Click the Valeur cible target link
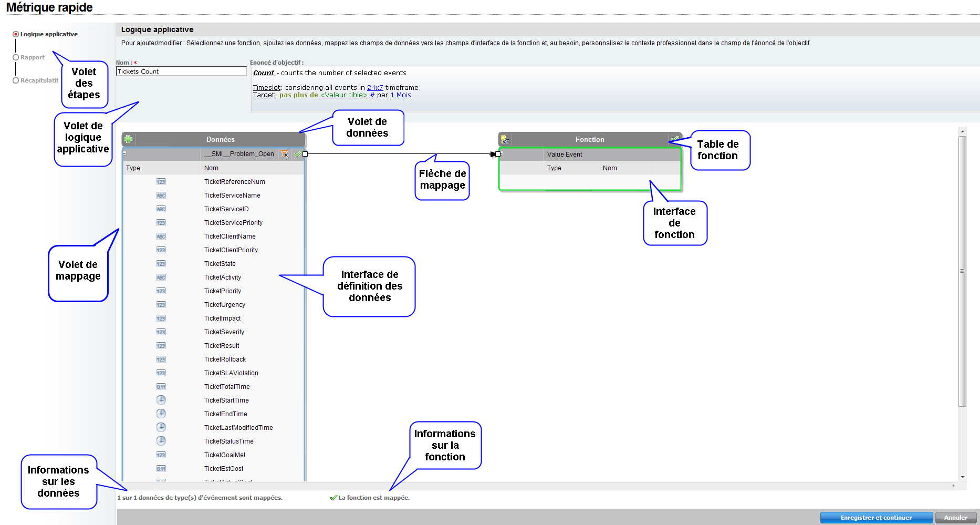Viewport: 980px width, 525px height. (343, 95)
